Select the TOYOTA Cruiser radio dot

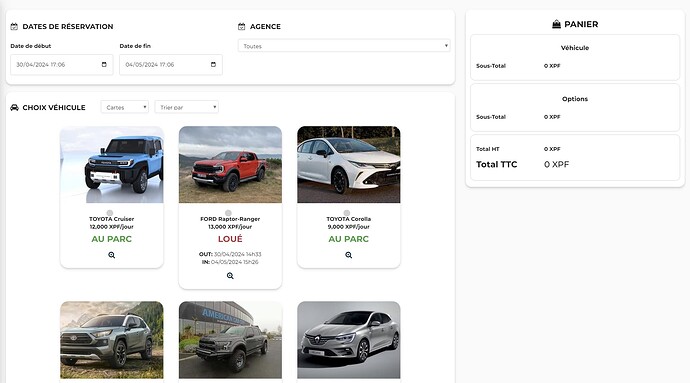(x=110, y=213)
